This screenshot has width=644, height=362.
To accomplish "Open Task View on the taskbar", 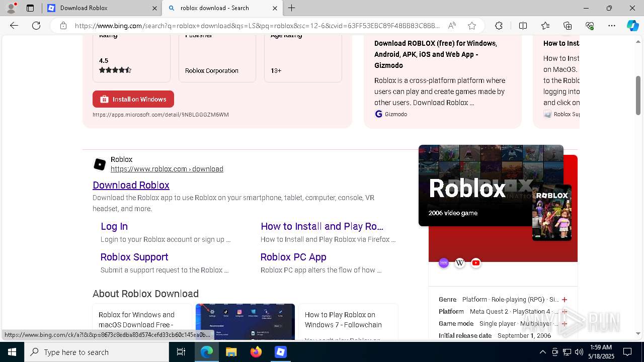I will [181, 352].
